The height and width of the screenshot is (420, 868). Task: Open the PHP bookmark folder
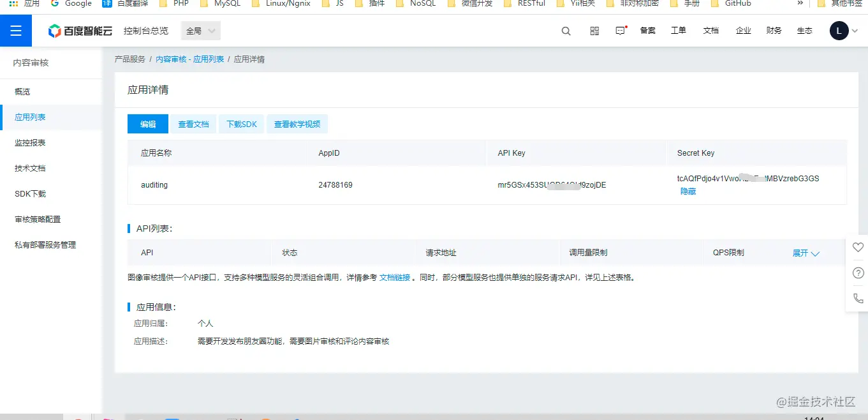(174, 3)
